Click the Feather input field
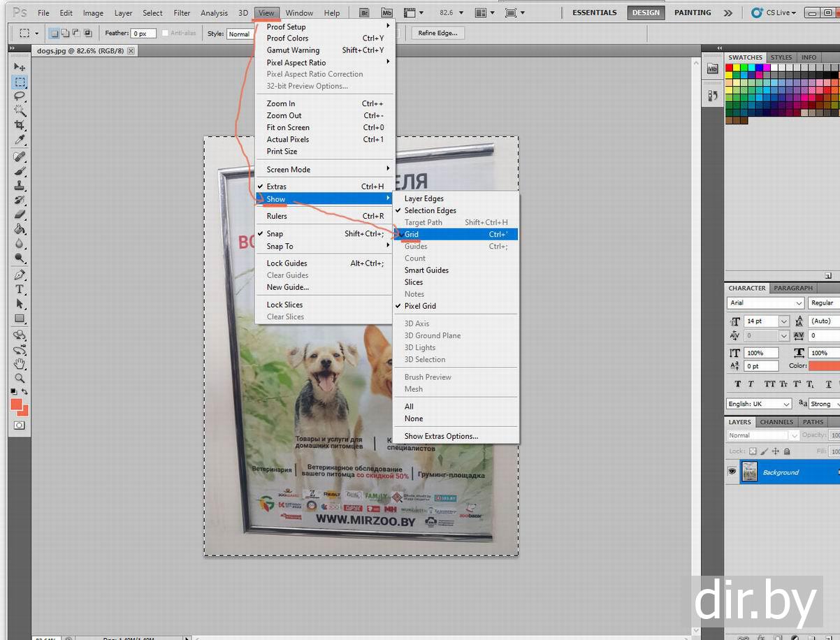 pyautogui.click(x=143, y=34)
